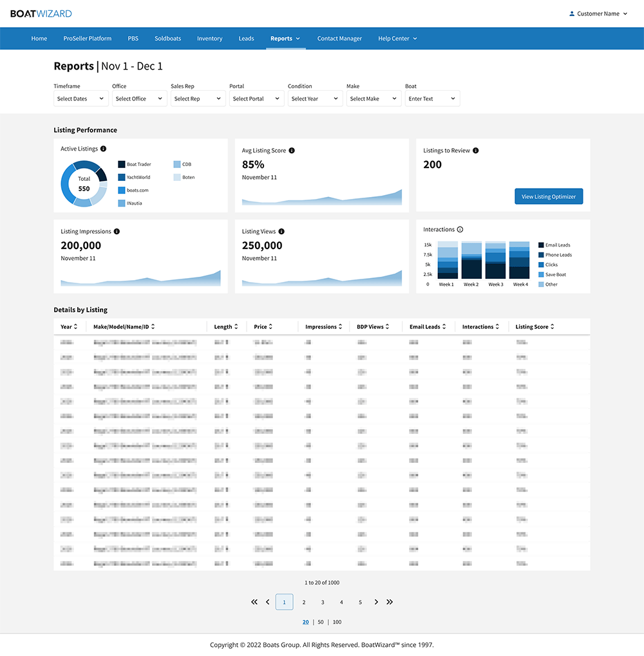Open the Listings to Review info tooltip
The height and width of the screenshot is (656, 644).
point(475,151)
